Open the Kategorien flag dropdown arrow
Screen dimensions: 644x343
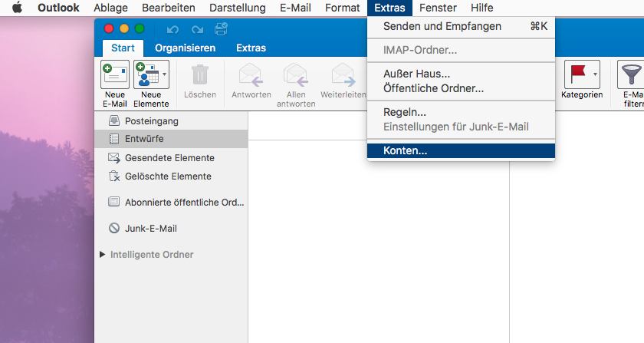[596, 74]
